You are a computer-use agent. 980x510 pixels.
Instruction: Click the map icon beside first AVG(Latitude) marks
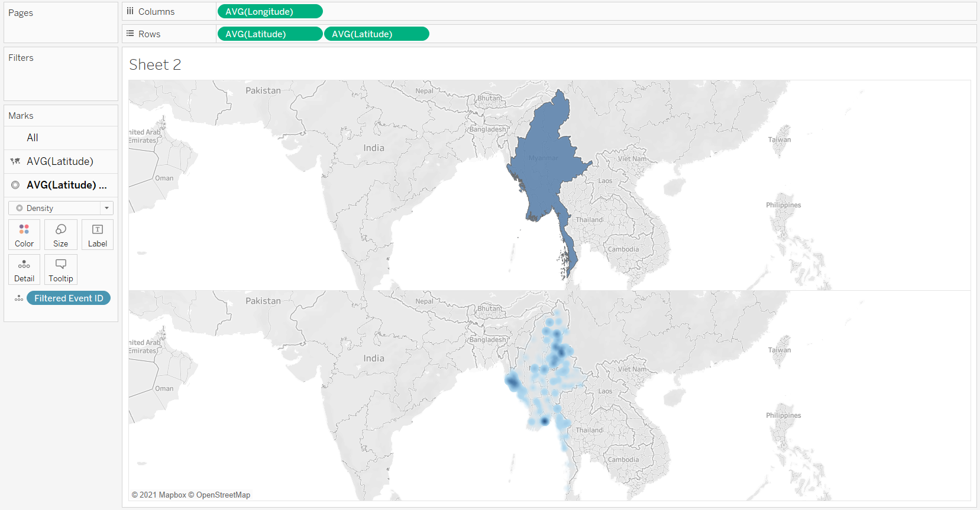click(15, 161)
